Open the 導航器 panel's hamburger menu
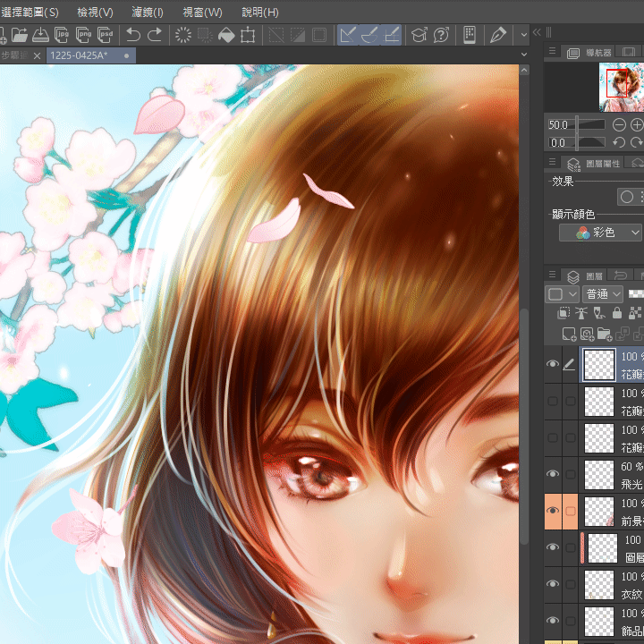This screenshot has height=644, width=644. pos(553,51)
